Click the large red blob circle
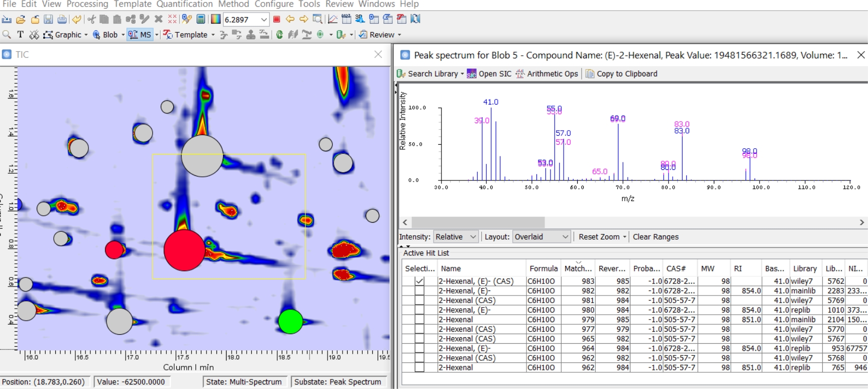Image resolution: width=868 pixels, height=389 pixels. click(184, 250)
